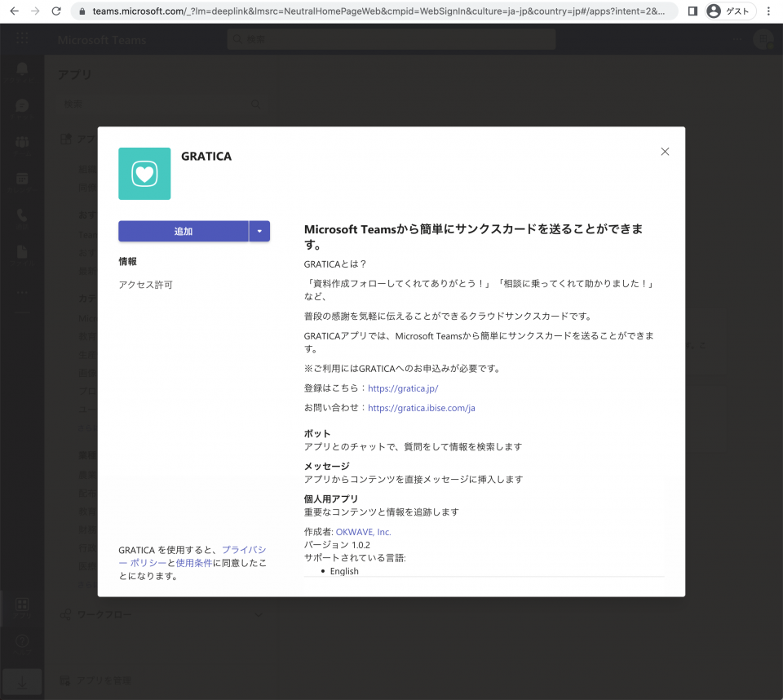Open the dropdown arrow beside 追加
This screenshot has height=700, width=783.
click(259, 232)
